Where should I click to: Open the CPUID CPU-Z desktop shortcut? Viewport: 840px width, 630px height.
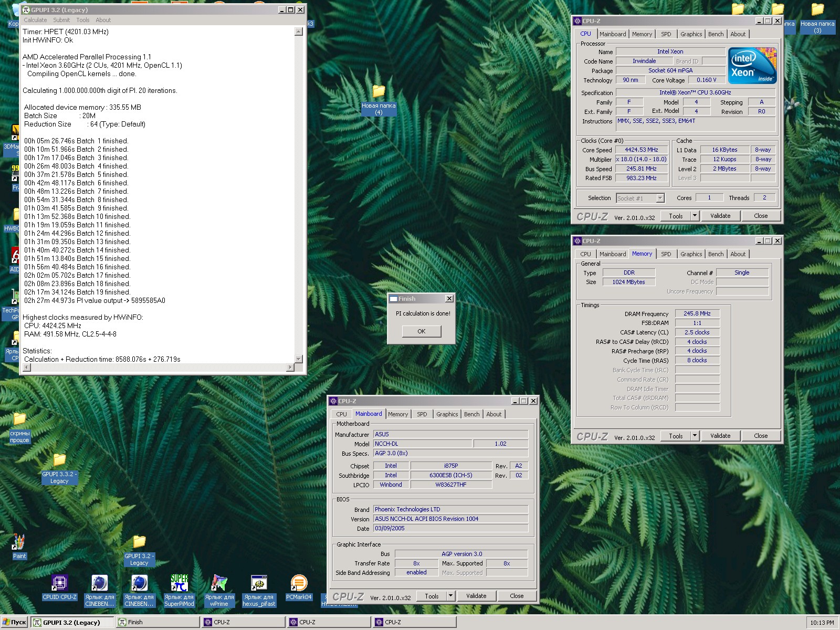[x=59, y=587]
